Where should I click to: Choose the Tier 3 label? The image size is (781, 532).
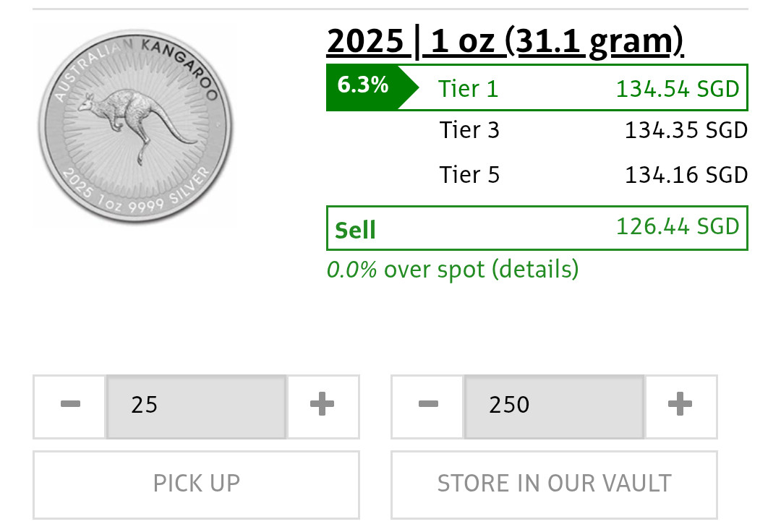[x=469, y=131]
